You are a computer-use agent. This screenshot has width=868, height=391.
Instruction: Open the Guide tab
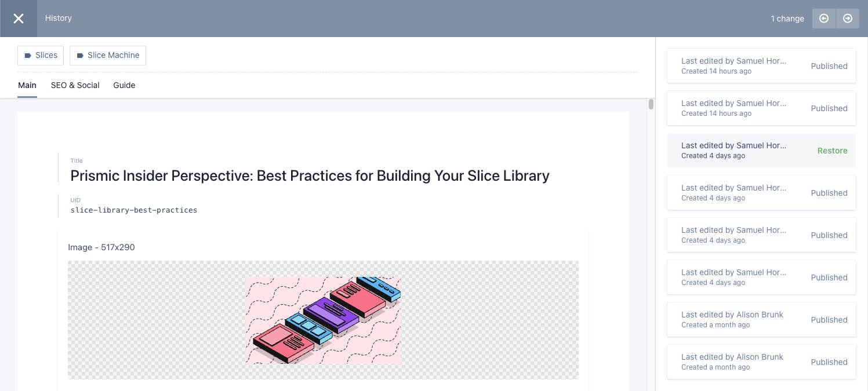pos(124,85)
